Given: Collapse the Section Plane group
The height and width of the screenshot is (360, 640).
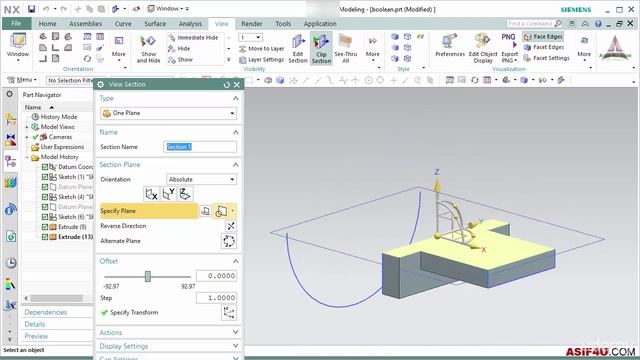Looking at the screenshot, I should [x=236, y=164].
